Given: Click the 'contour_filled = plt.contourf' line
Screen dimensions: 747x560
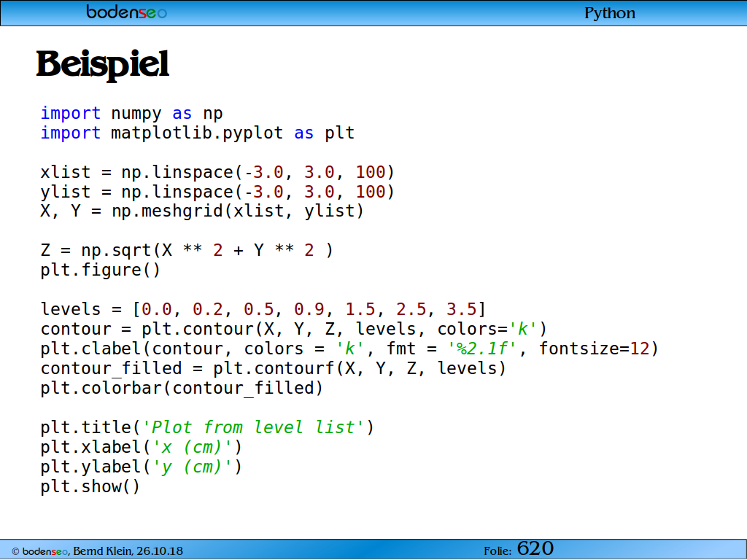Looking at the screenshot, I should (x=274, y=368).
